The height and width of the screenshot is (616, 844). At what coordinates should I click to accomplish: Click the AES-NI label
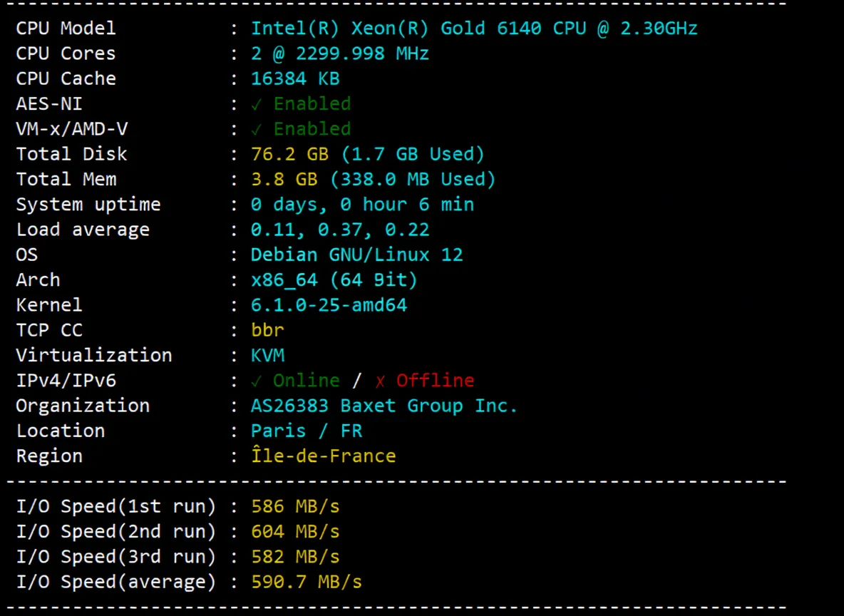(x=49, y=103)
